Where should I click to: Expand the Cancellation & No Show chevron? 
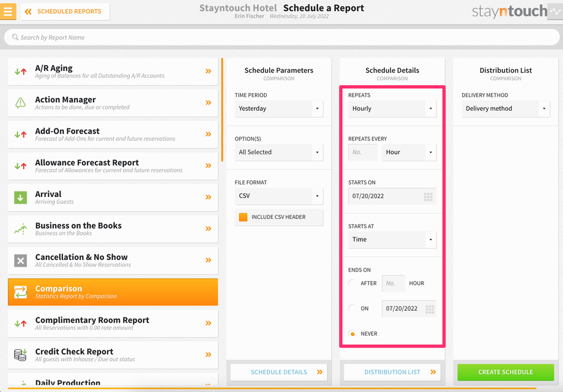coord(208,261)
